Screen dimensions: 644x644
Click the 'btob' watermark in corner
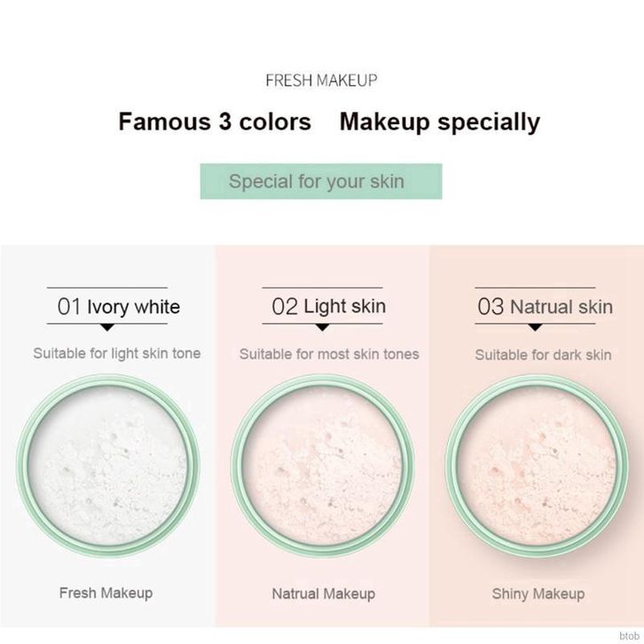click(x=629, y=635)
